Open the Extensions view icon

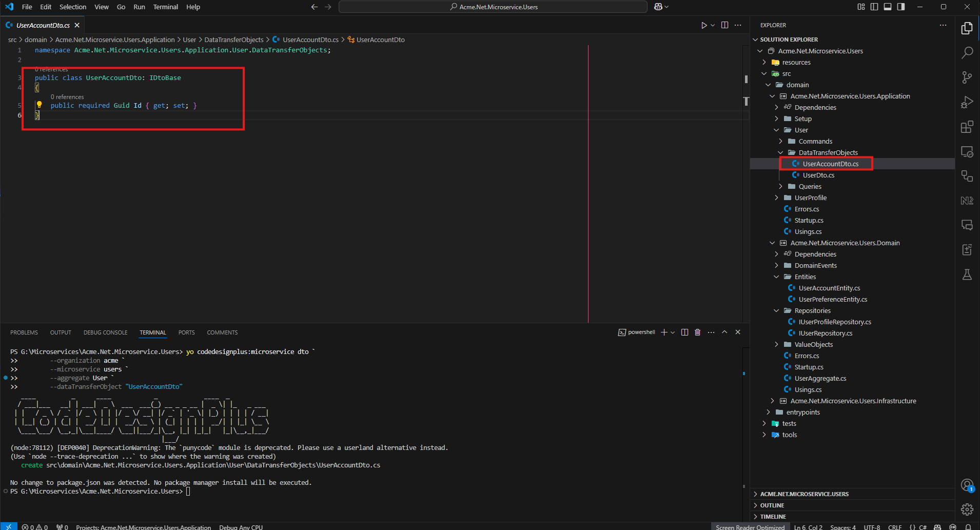tap(967, 127)
